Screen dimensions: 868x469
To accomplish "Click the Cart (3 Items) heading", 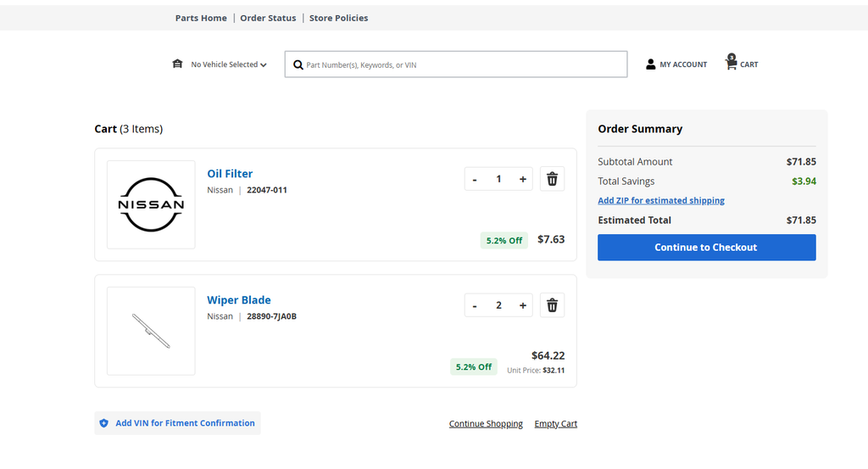I will point(129,129).
